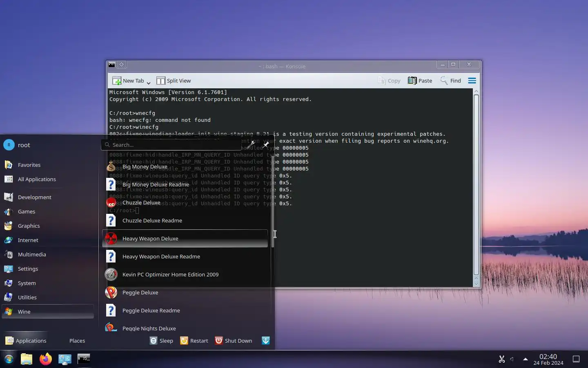Open the Internet category

click(48, 240)
